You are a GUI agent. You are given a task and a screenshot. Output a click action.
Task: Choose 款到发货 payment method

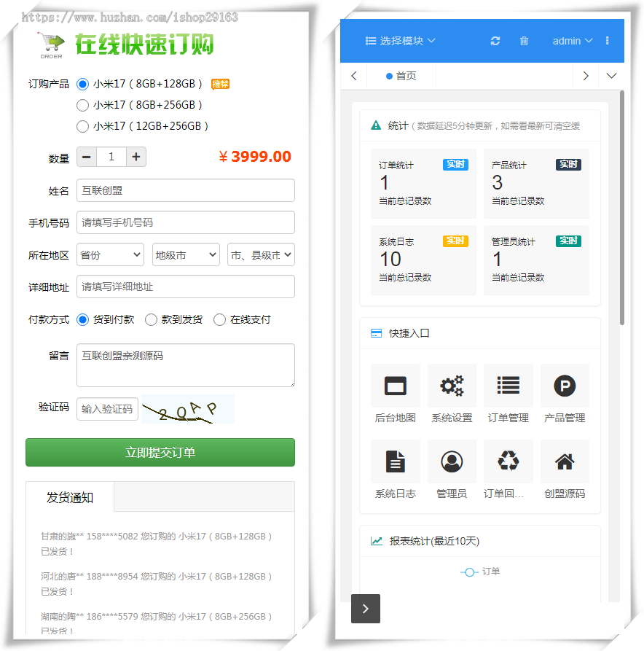tap(151, 320)
